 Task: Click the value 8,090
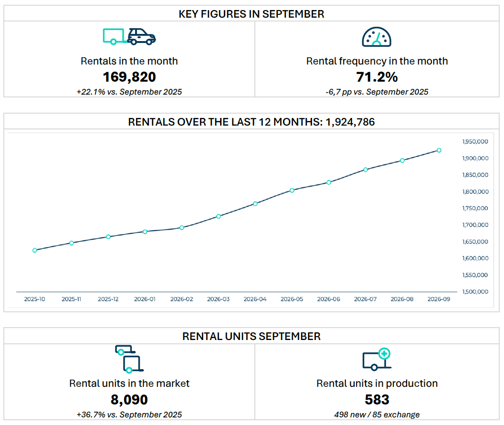point(129,400)
